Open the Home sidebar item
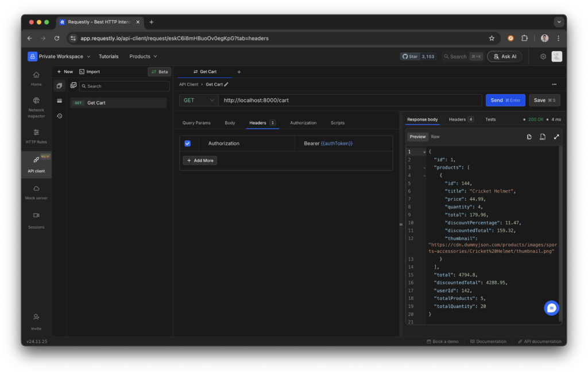Image resolution: width=588 pixels, height=374 pixels. coord(36,79)
